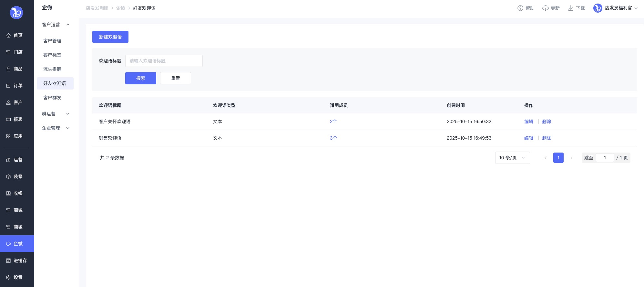This screenshot has height=287, width=644.
Task: Click the help question mark icon
Action: click(x=520, y=8)
